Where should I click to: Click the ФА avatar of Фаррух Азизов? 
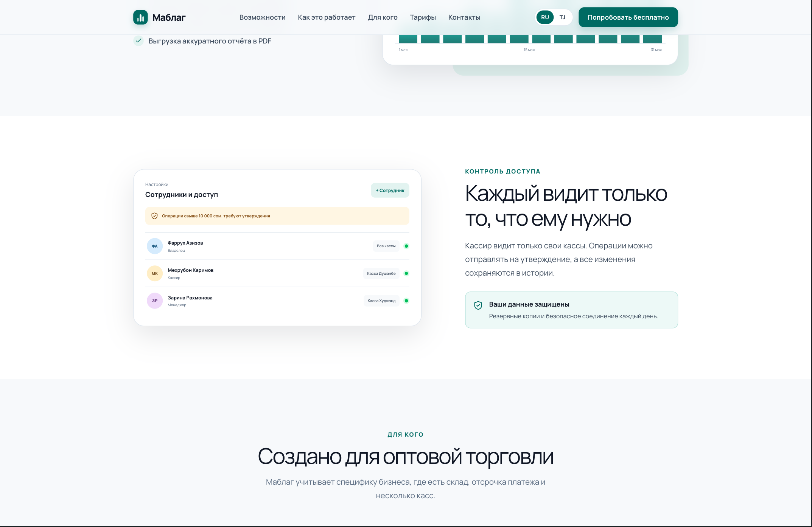(x=155, y=246)
